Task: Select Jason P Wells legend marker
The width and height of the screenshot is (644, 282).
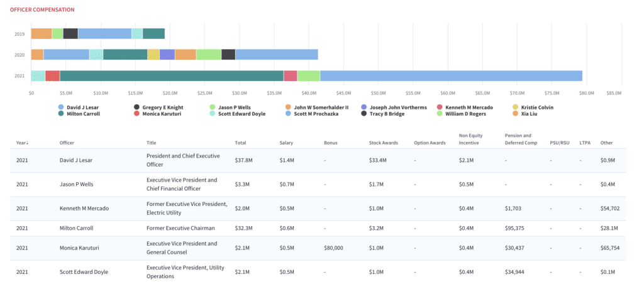Action: [212, 107]
